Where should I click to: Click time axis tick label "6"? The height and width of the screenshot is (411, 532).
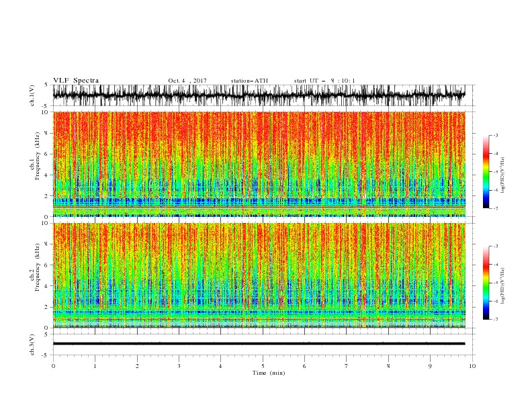[x=305, y=366]
